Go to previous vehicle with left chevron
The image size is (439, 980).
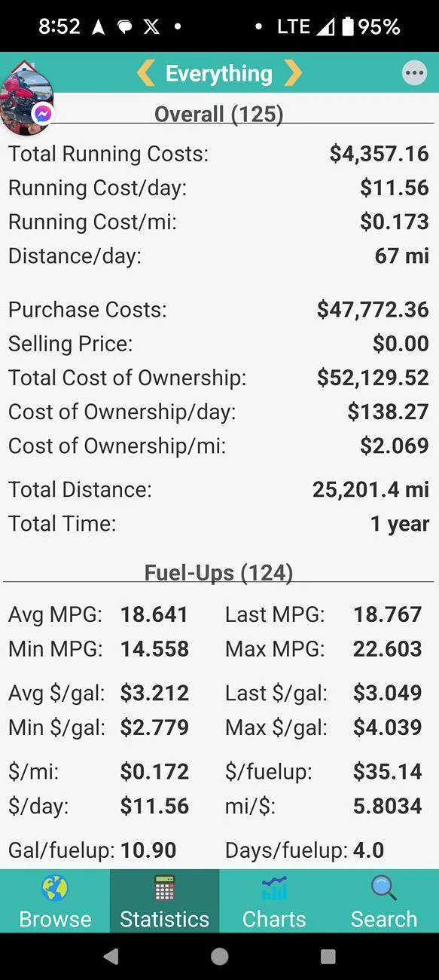pos(146,73)
